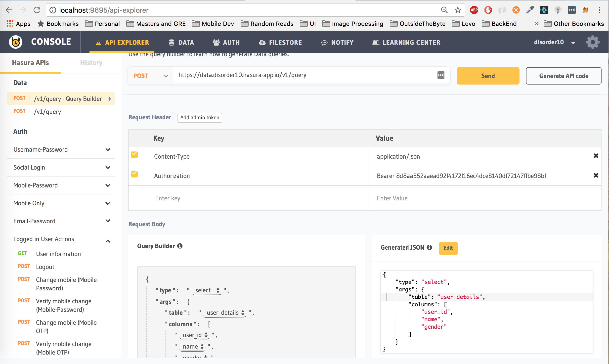
Task: Open the dark ellipsis extension icon
Action: (571, 10)
